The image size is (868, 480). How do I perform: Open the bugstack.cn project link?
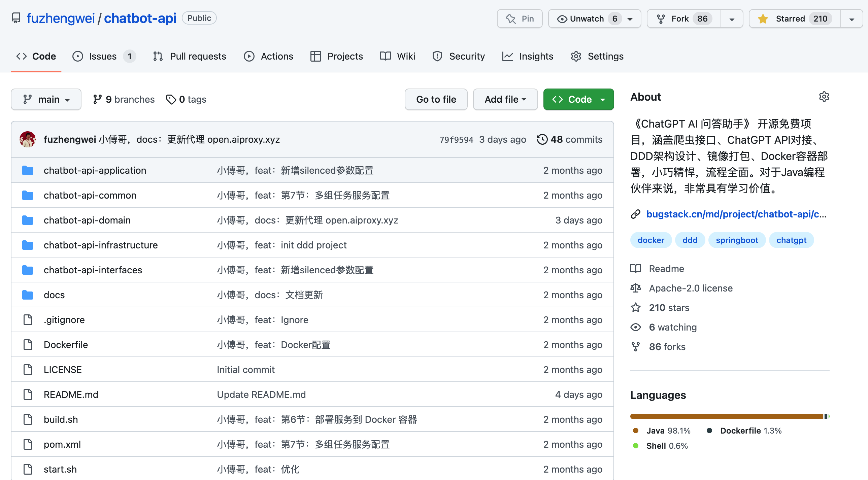click(x=736, y=214)
